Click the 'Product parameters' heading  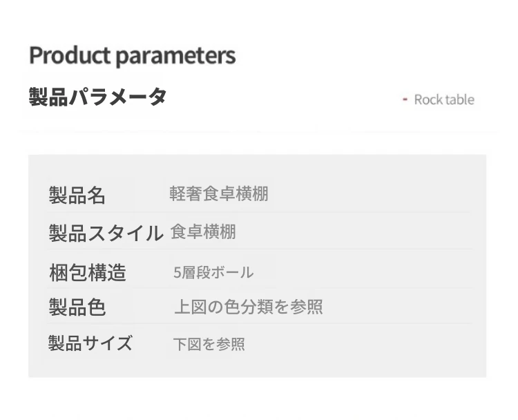[133, 56]
